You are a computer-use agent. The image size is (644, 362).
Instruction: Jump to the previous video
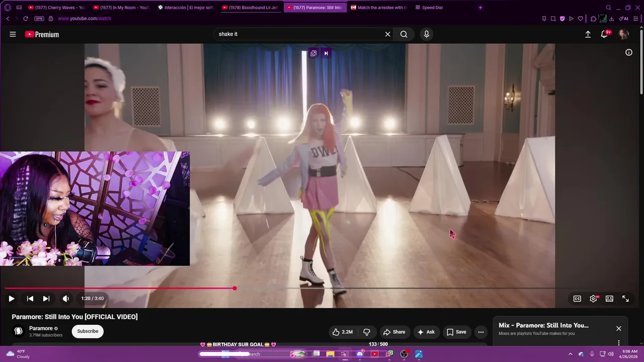[x=30, y=299]
